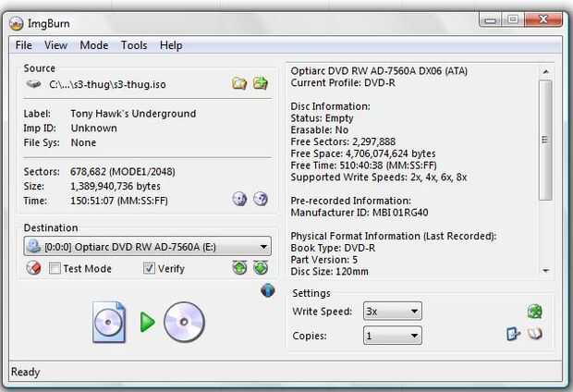This screenshot has height=392, width=573.
Task: Browse for a source image file
Action: [239, 84]
